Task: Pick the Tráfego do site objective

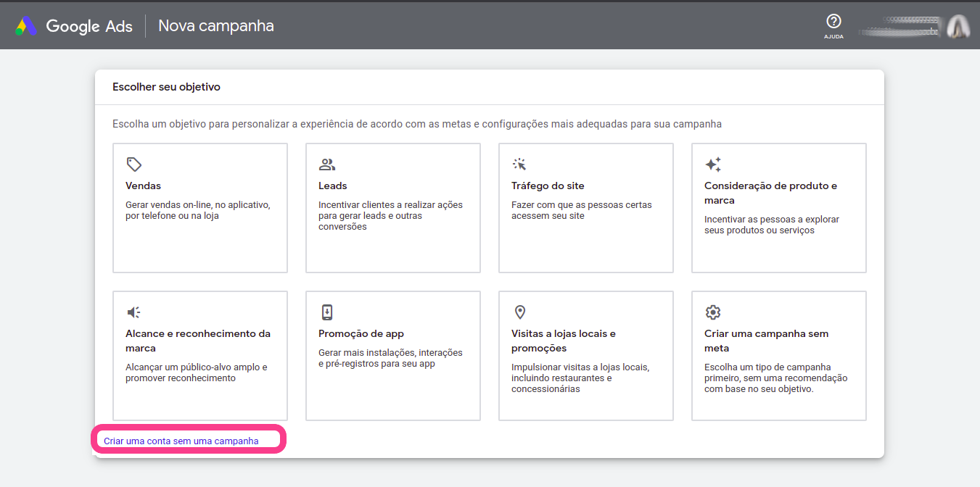Action: [x=586, y=208]
